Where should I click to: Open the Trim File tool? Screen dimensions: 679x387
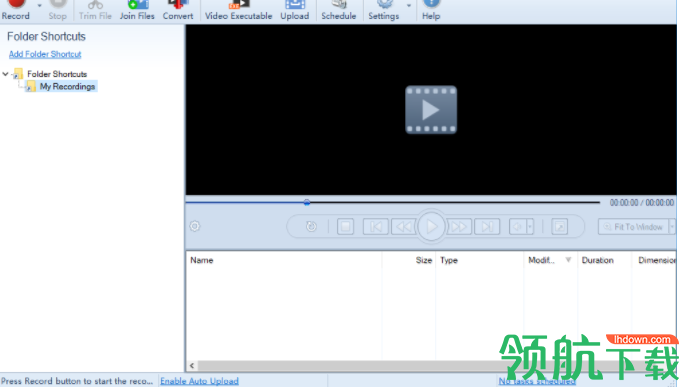coord(95,10)
